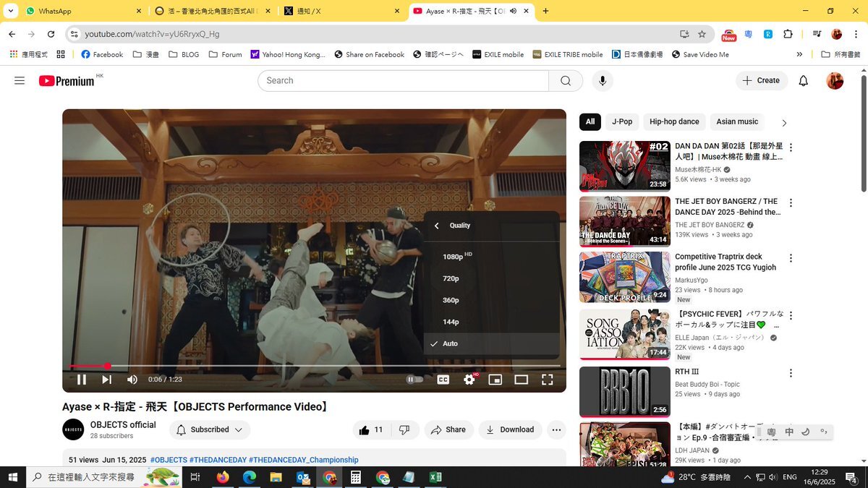Seek the video progress bar scrubber
The height and width of the screenshot is (488, 868).
107,366
